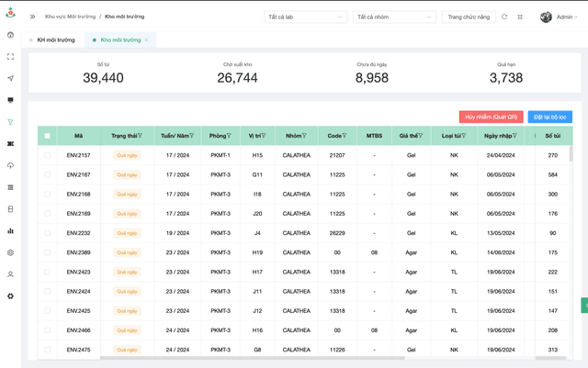Open the settings gear sidebar icon
This screenshot has width=588, height=368.
tap(10, 296)
